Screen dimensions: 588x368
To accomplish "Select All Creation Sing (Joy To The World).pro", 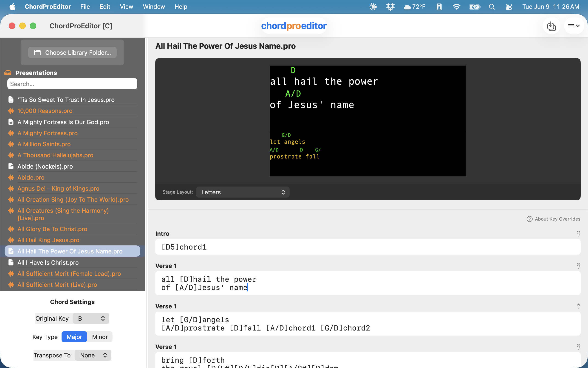I will [x=72, y=199].
